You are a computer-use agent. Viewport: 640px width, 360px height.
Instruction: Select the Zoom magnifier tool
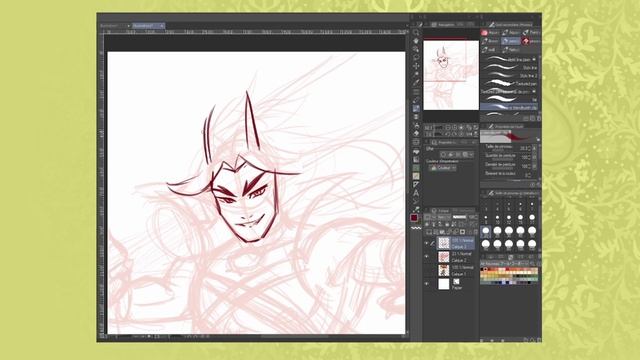(416, 33)
